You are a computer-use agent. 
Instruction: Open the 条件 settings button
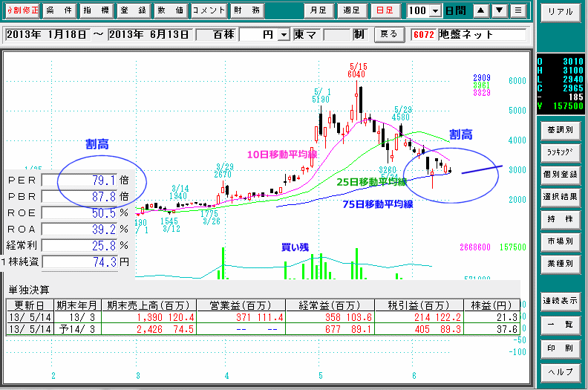click(x=59, y=10)
